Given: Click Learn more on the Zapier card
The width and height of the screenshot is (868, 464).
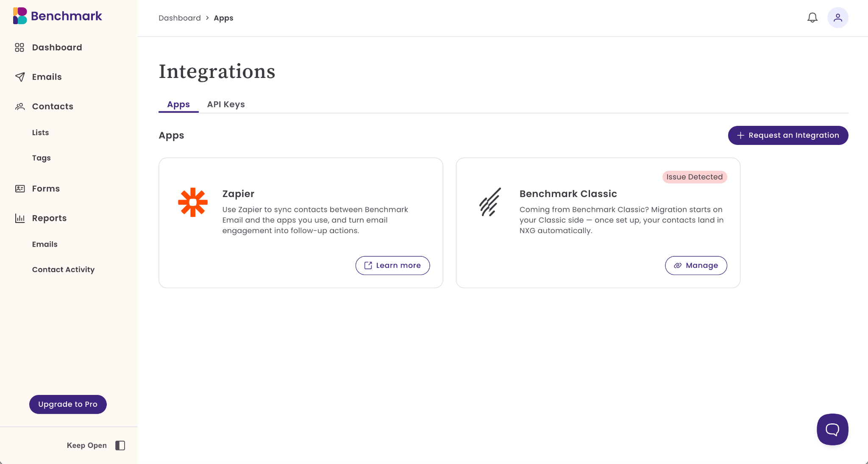Looking at the screenshot, I should click(392, 265).
